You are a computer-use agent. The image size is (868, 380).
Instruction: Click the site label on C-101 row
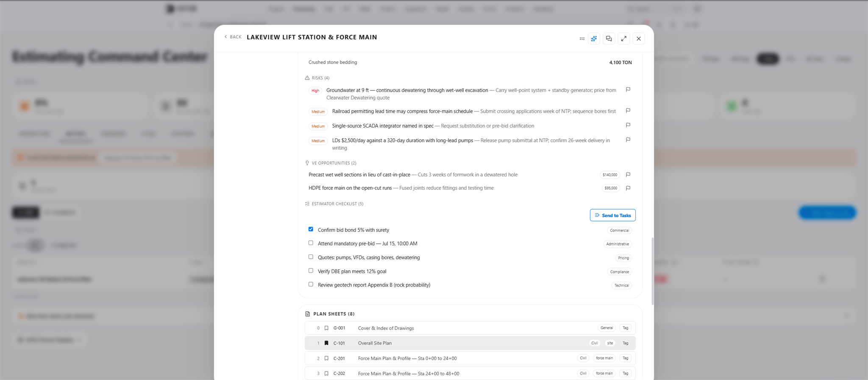pyautogui.click(x=610, y=343)
